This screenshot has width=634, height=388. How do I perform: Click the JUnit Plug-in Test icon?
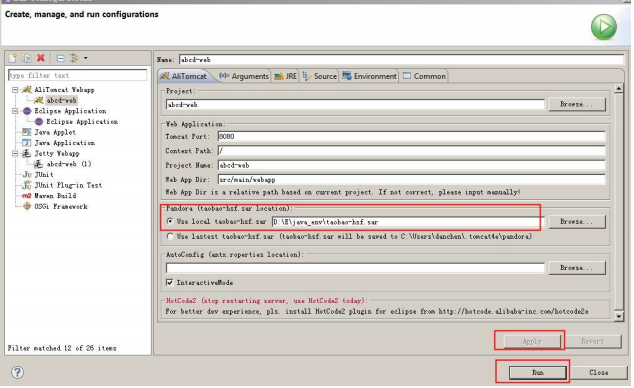point(27,185)
